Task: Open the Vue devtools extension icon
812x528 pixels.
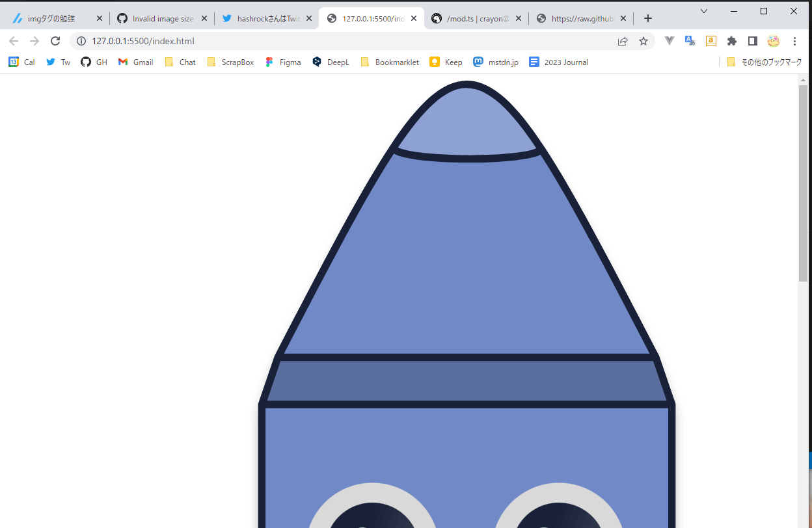Action: click(x=670, y=41)
